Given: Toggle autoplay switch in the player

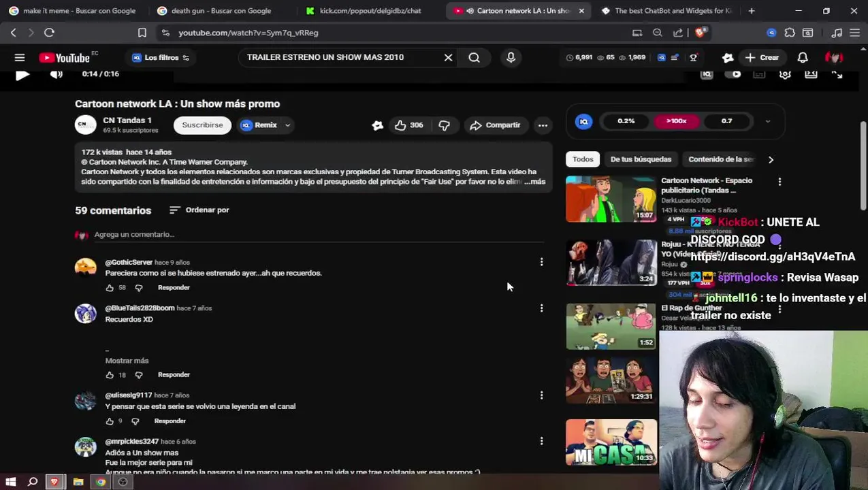Looking at the screenshot, I should 733,74.
